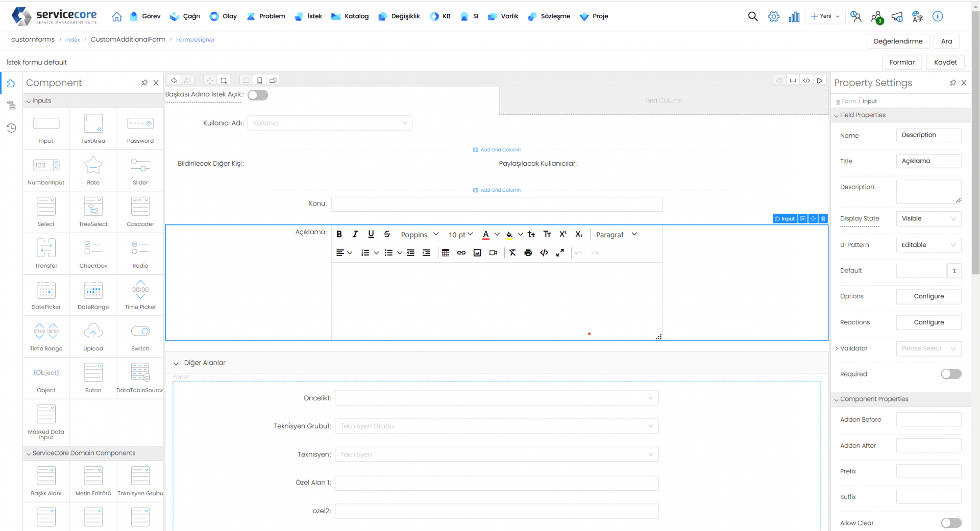The width and height of the screenshot is (980, 531).
Task: Click the Kaydet button
Action: pyautogui.click(x=945, y=62)
